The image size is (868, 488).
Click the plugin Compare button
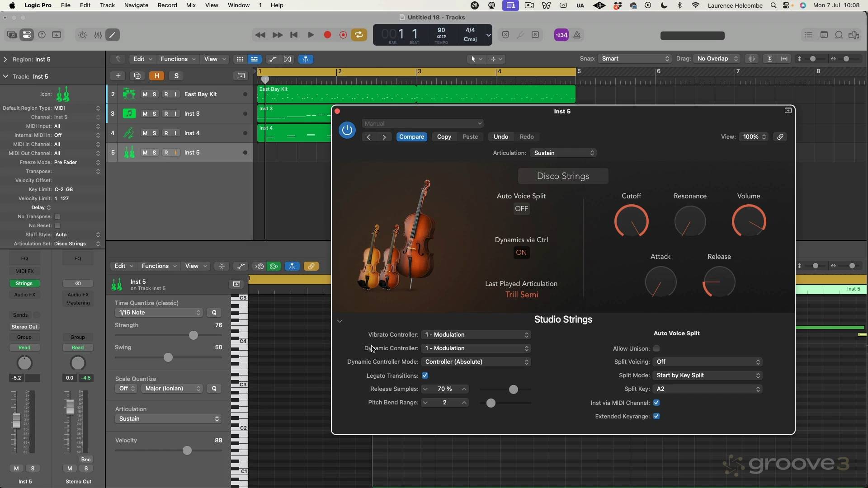[x=411, y=137]
